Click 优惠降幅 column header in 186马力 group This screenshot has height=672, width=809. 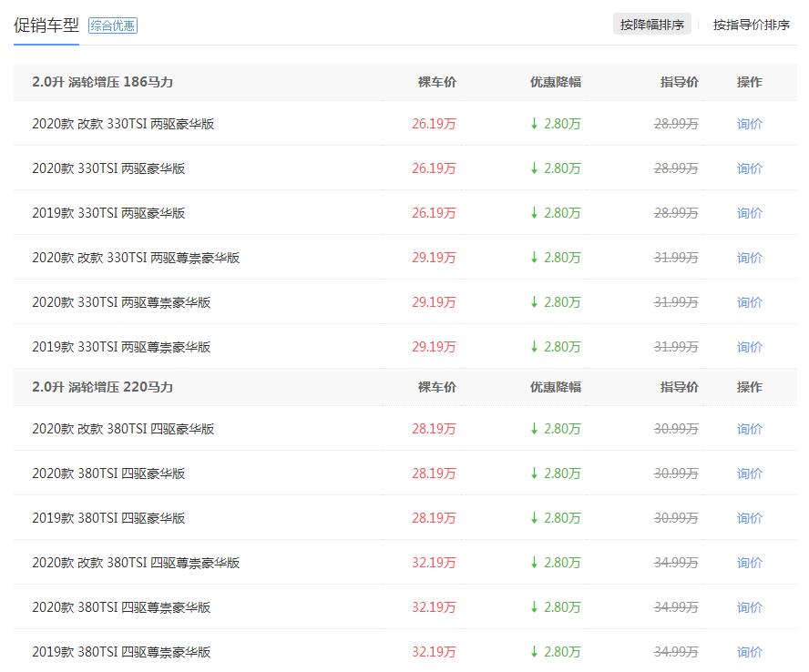pos(556,82)
